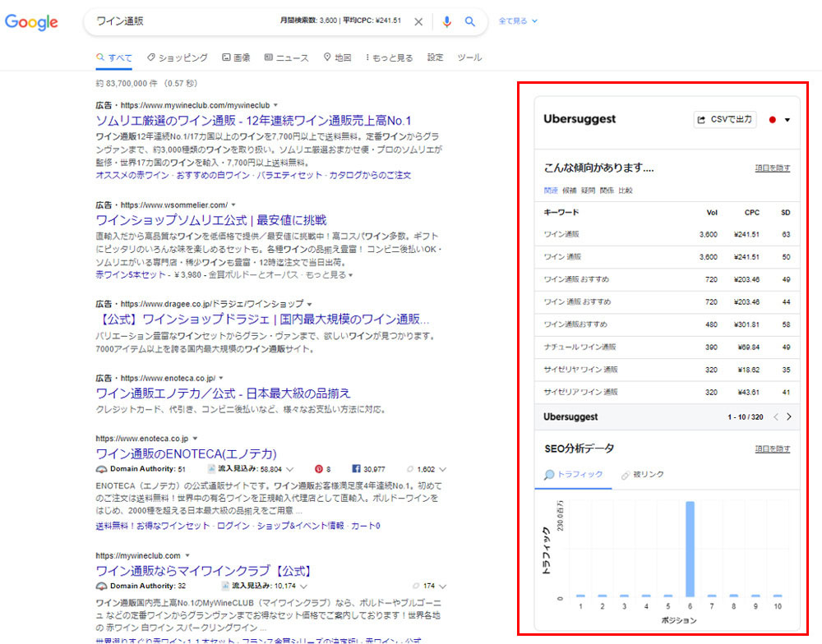Viewport: 822px width, 644px height.
Task: Click オススメの赤ワイン sitelink
Action: tap(132, 175)
